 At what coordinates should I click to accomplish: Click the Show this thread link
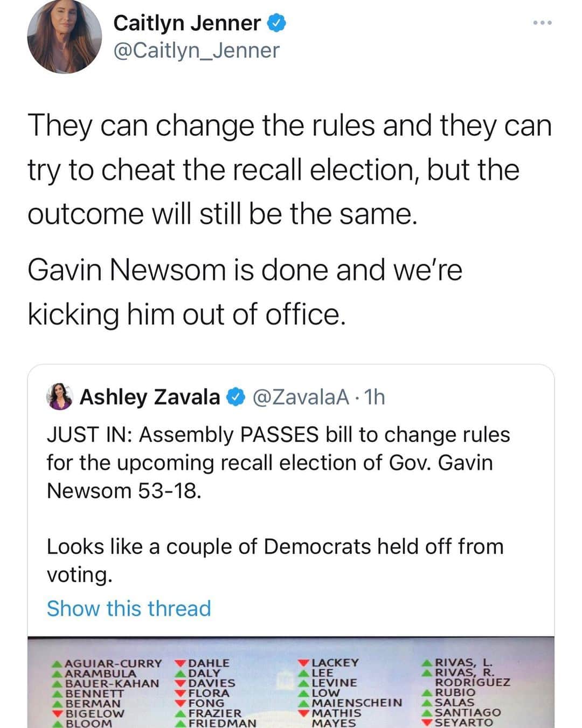point(129,608)
